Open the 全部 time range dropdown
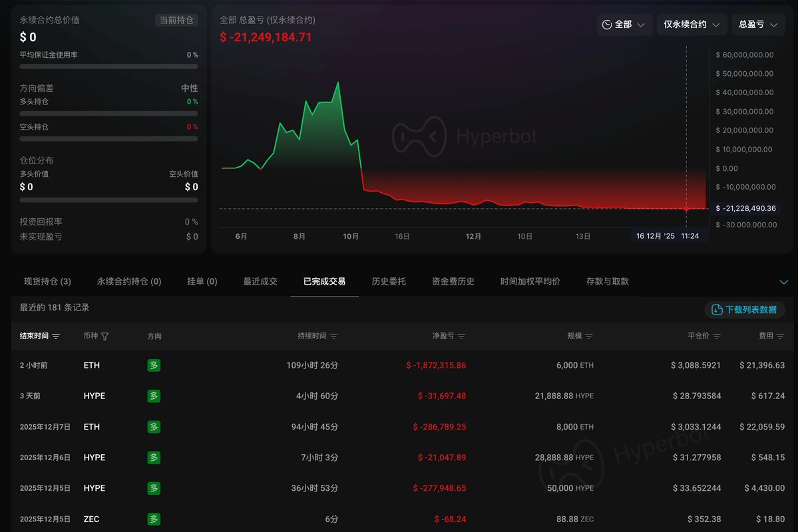 tap(624, 25)
